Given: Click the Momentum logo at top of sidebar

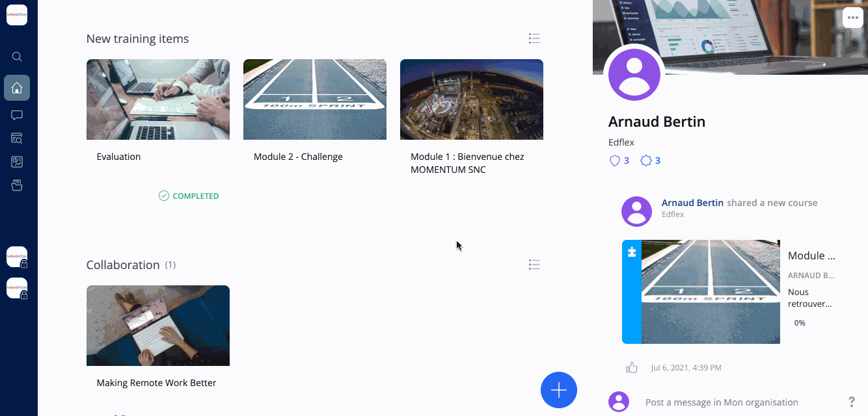Looking at the screenshot, I should [17, 15].
